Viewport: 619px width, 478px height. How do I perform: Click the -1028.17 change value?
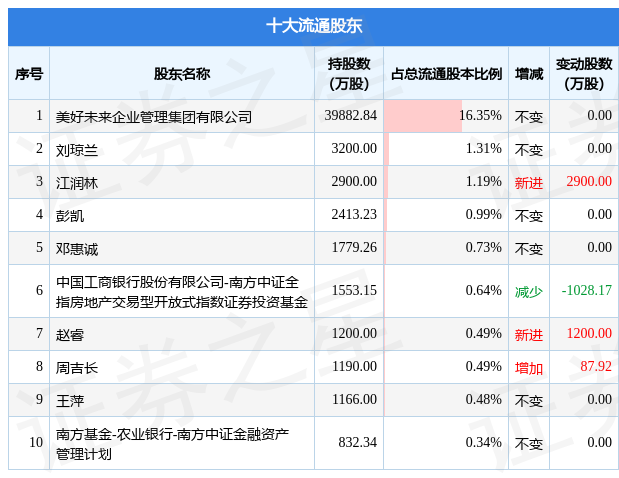(x=586, y=291)
